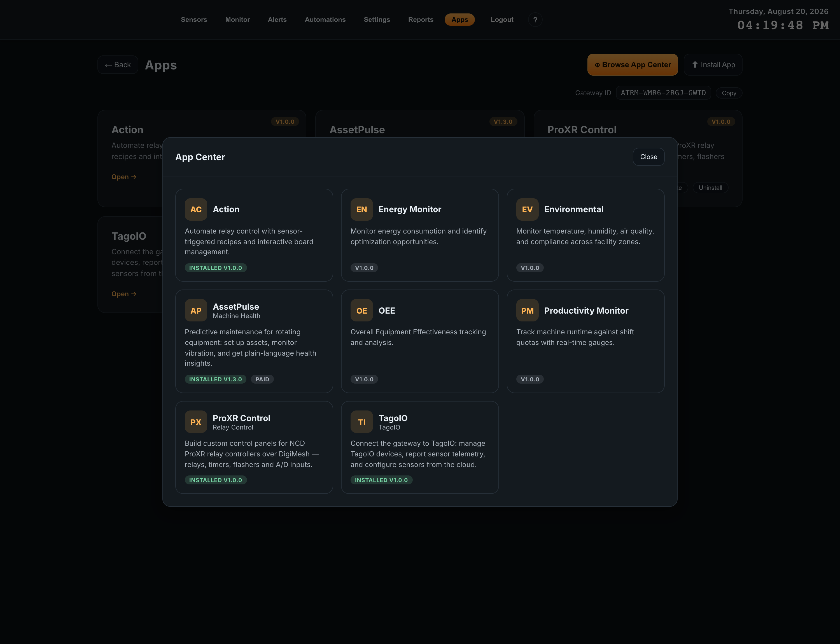The width and height of the screenshot is (840, 644).
Task: Click the OE icon of the OEE app
Action: 361,311
